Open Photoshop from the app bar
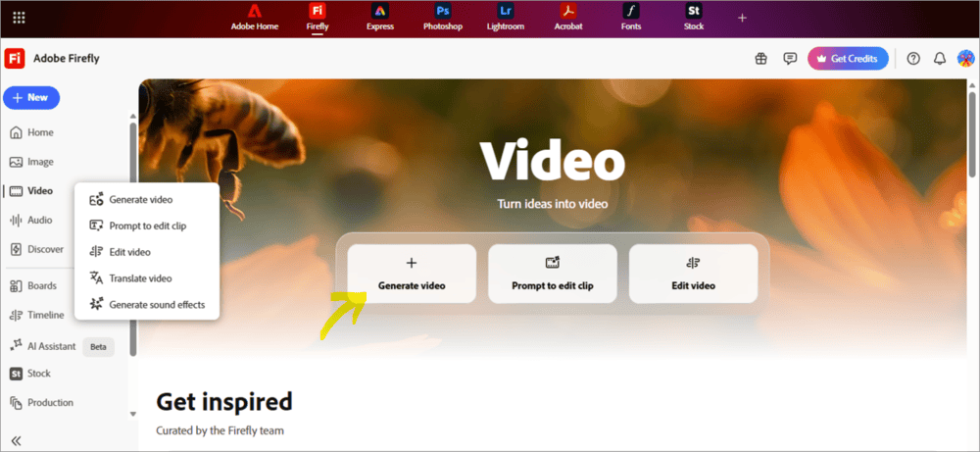The width and height of the screenshot is (980, 452). 443,18
